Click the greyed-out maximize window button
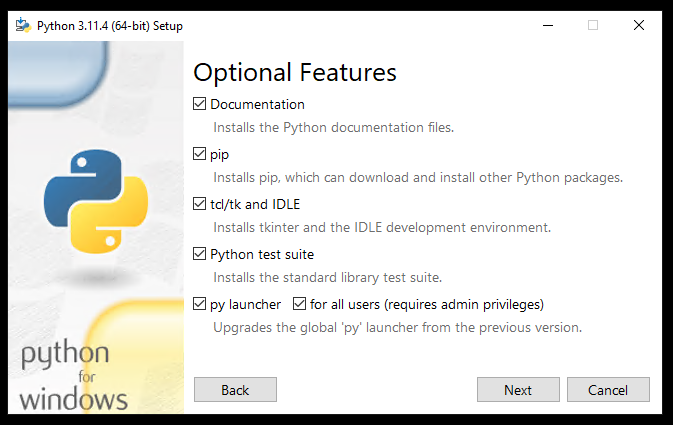673x425 pixels. (x=592, y=26)
